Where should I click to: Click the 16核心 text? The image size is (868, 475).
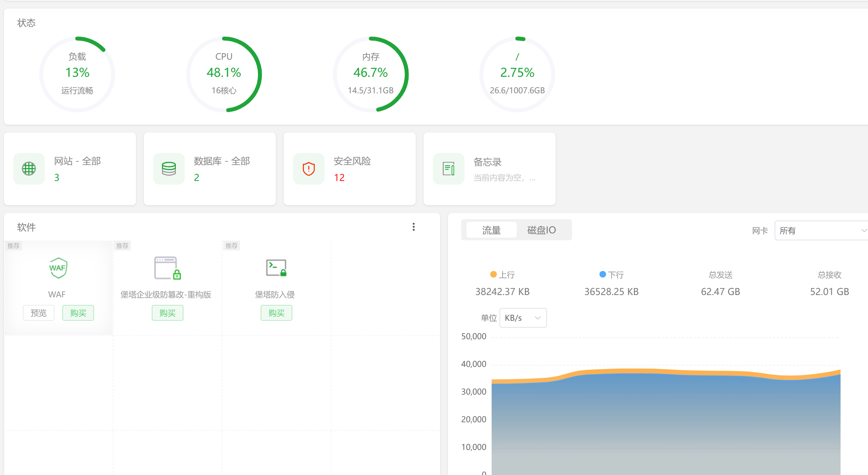pyautogui.click(x=224, y=90)
